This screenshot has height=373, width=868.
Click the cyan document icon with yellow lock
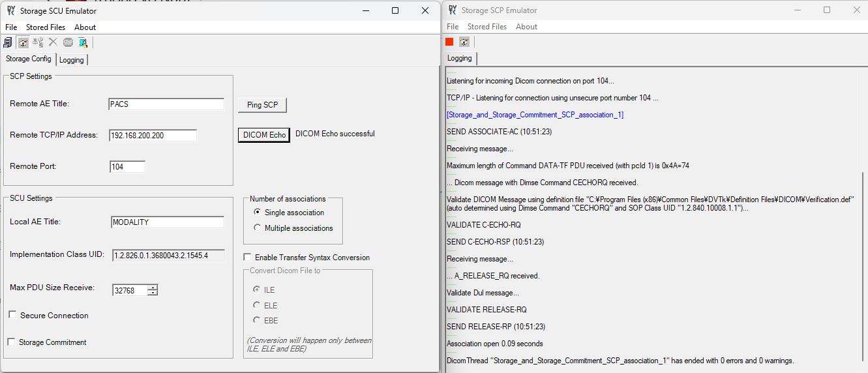tap(83, 42)
